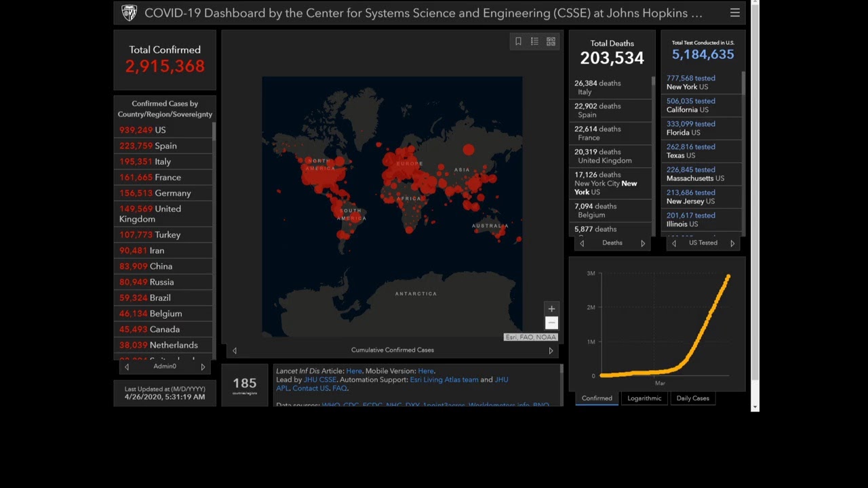Select Brazil in the confirmed cases list
The width and height of the screenshot is (868, 488).
[x=163, y=298]
